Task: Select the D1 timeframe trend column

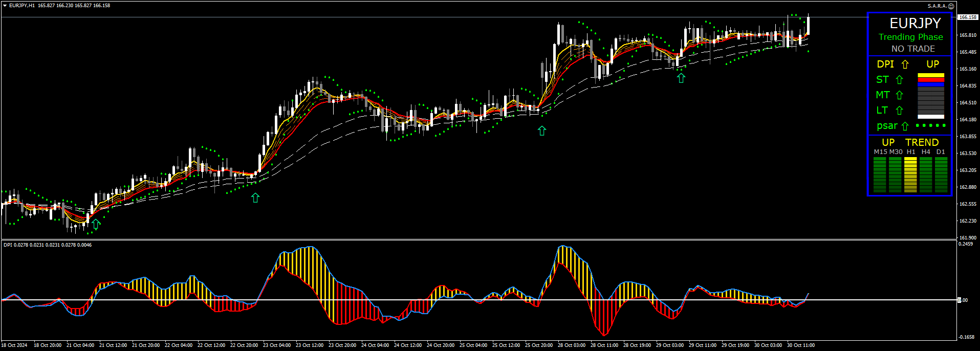Action: point(941,174)
